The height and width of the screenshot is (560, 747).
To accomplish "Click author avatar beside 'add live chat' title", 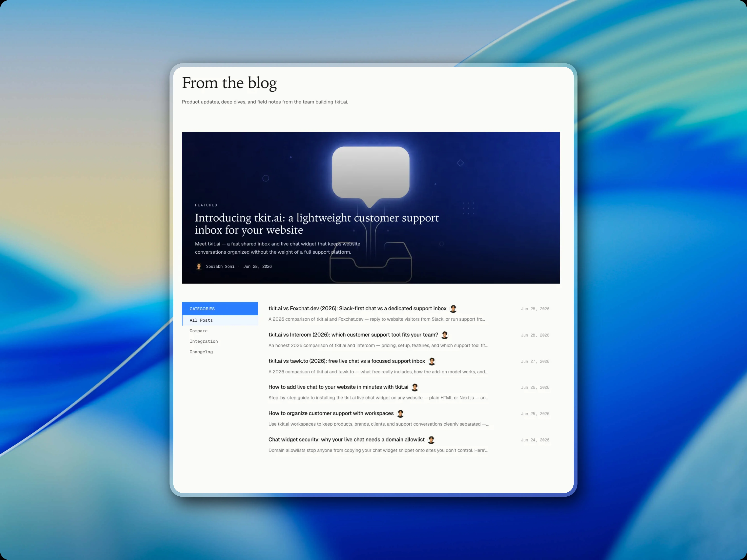I will (x=415, y=387).
